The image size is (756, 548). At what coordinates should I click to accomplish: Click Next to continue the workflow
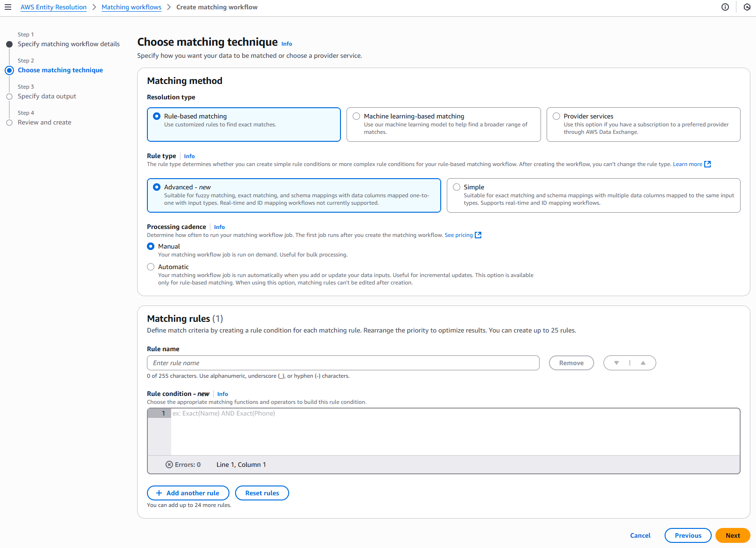(732, 535)
